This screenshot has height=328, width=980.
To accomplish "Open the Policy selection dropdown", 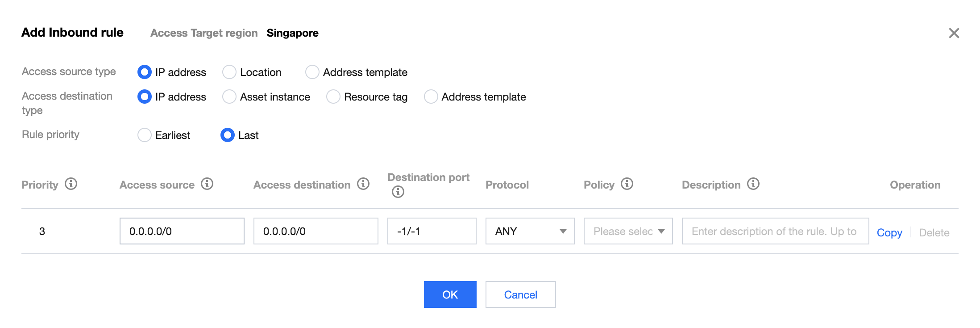I will (x=628, y=231).
